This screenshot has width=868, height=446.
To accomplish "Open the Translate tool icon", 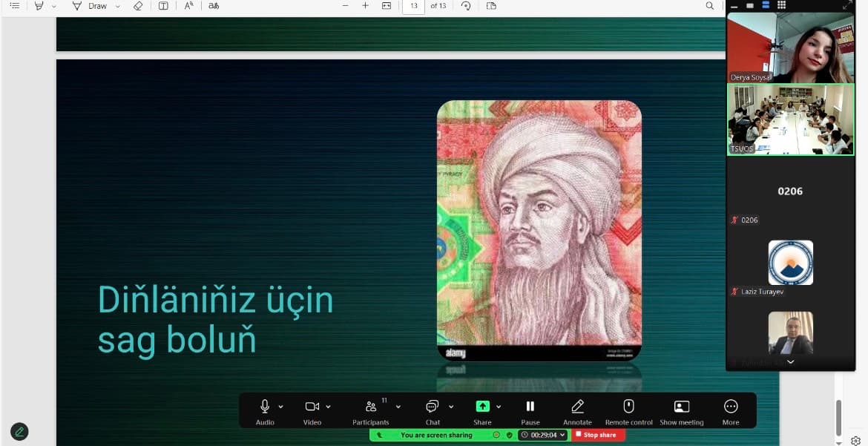I will [x=214, y=5].
